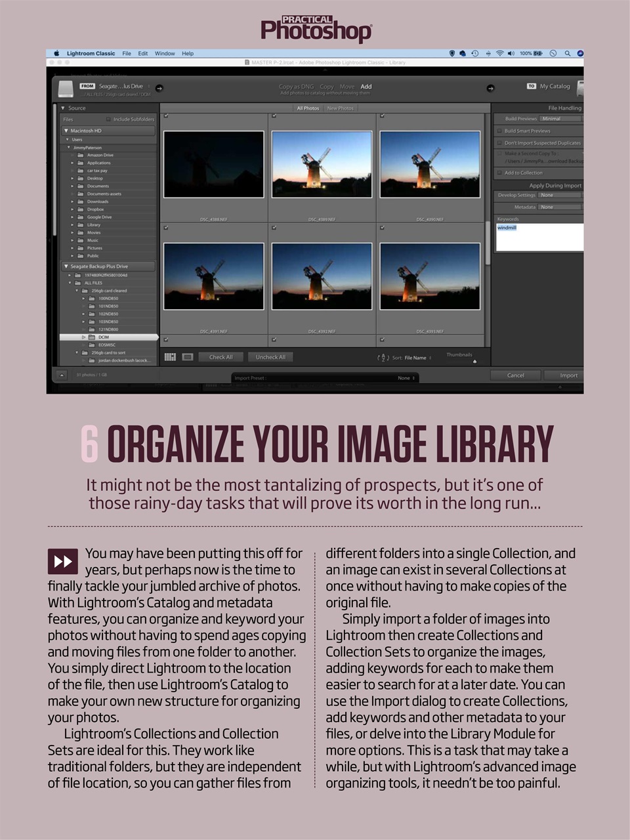
Task: Open Spotlight search from the menu bar
Action: point(567,54)
